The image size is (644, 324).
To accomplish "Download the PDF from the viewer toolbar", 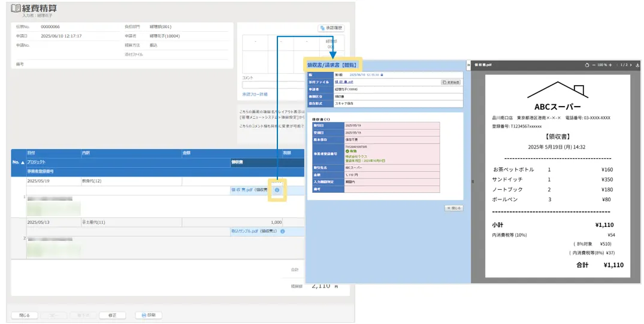I will point(638,65).
